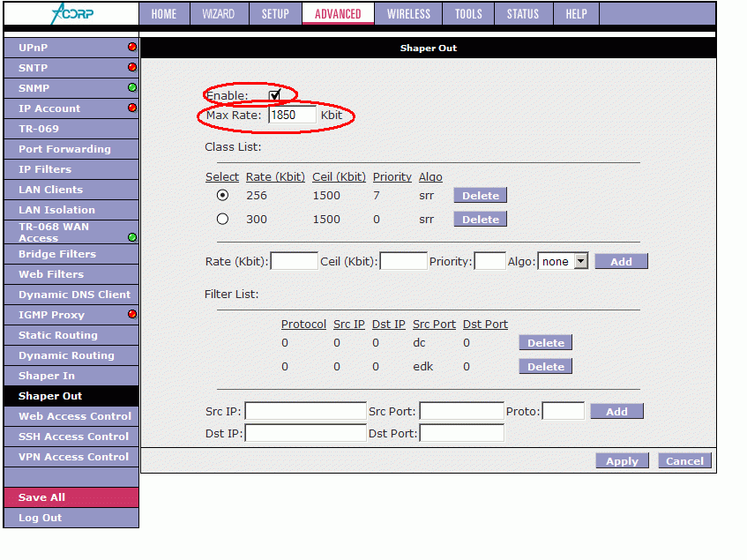Click the red status dot beside IGMP Proxy
Viewport: 747px width, 560px height.
pos(132,314)
